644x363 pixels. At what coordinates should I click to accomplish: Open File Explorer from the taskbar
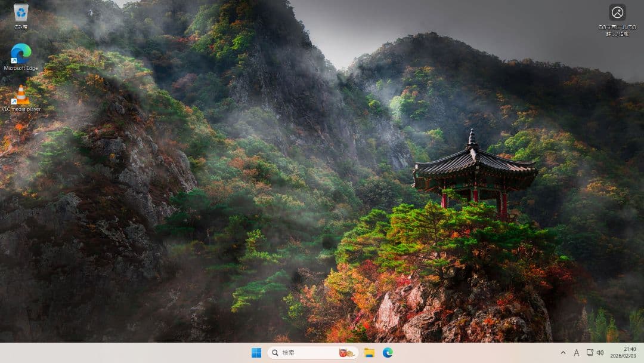pyautogui.click(x=370, y=353)
